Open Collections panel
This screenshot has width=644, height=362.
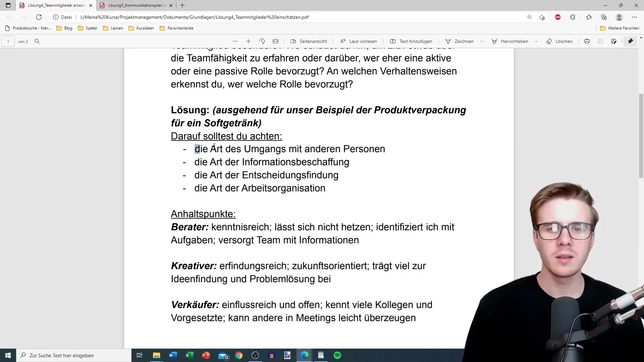click(x=604, y=17)
